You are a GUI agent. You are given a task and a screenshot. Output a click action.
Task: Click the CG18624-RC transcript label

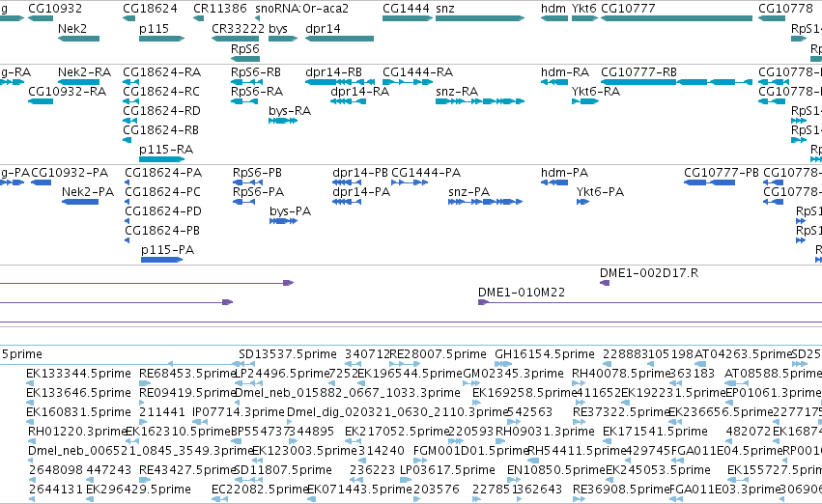[161, 91]
